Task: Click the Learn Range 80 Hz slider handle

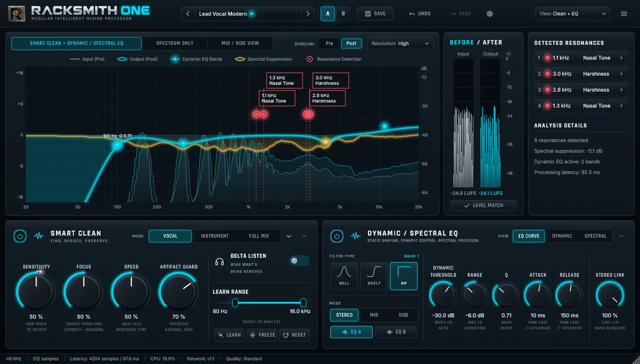Action: [235, 303]
